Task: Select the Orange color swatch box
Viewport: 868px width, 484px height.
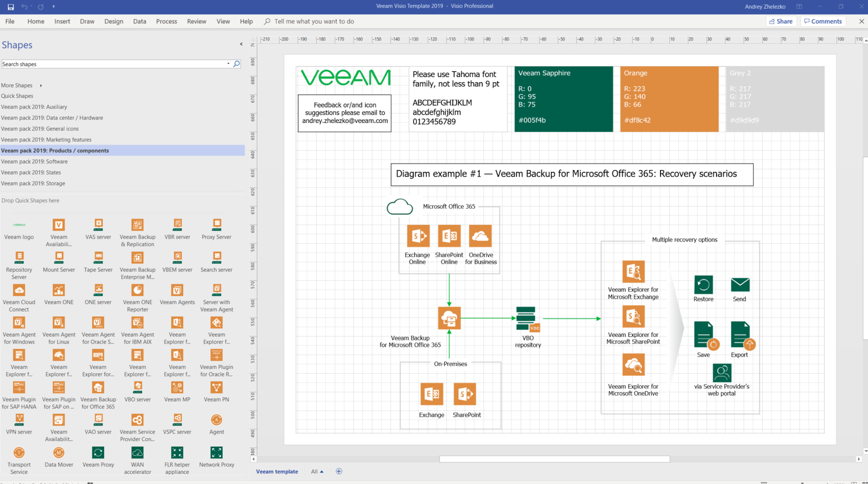Action: click(669, 99)
